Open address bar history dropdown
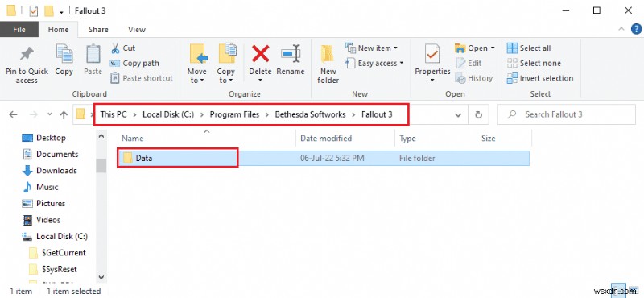Viewport: 644px width, 298px height. tap(458, 115)
